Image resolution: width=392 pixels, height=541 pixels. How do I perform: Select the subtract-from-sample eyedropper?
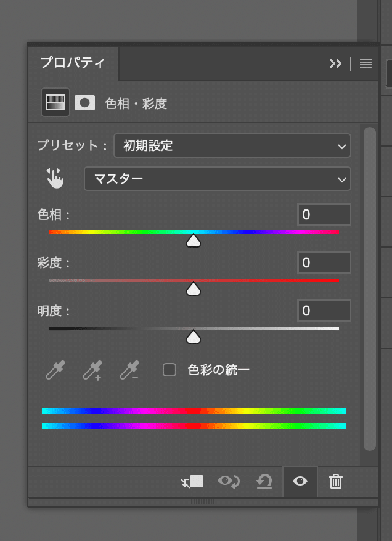coord(129,370)
